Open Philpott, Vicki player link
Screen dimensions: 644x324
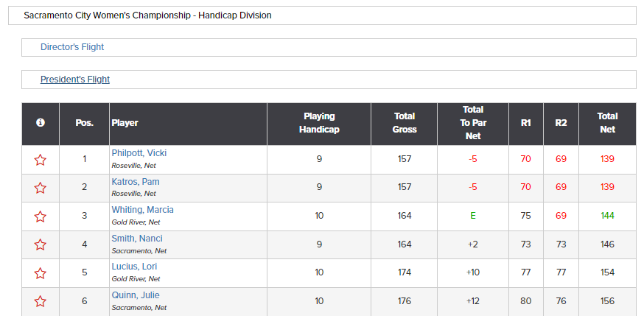click(x=139, y=153)
